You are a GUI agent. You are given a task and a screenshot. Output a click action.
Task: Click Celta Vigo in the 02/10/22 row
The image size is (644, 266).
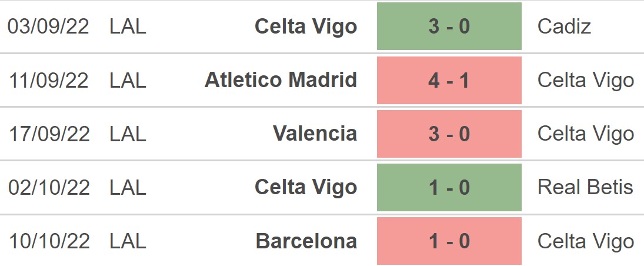(x=305, y=187)
